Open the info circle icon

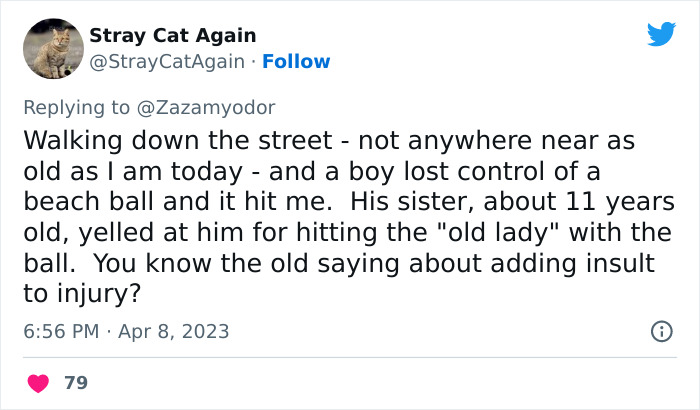[x=661, y=331]
